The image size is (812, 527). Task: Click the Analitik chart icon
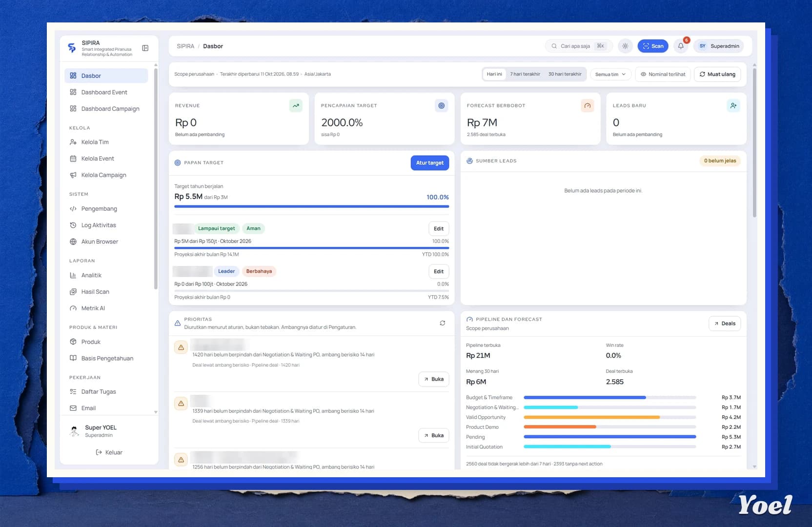tap(73, 275)
